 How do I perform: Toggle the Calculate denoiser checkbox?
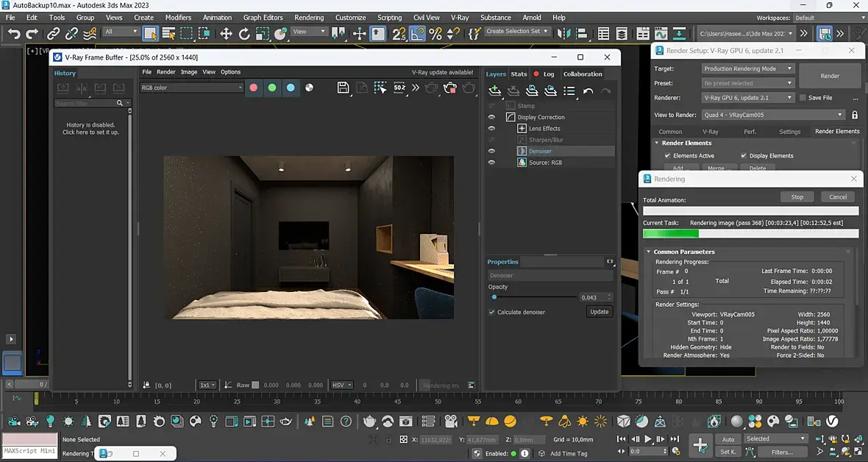pyautogui.click(x=492, y=312)
